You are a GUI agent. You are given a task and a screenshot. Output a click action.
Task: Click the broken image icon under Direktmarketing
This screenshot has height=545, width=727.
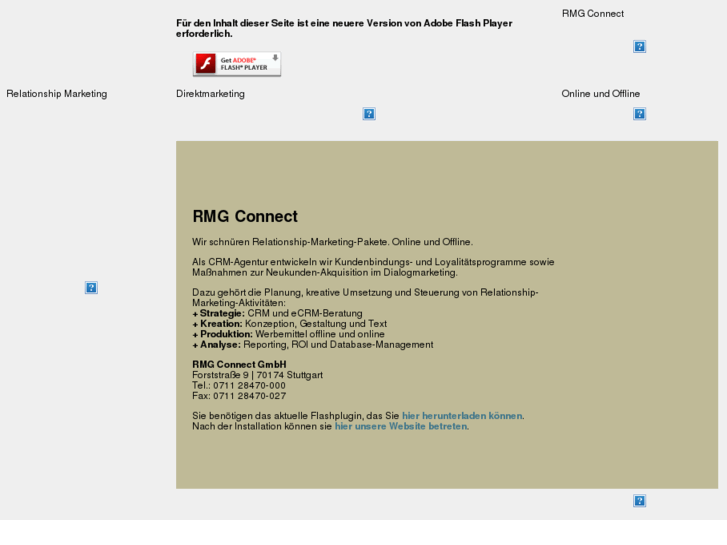(369, 114)
